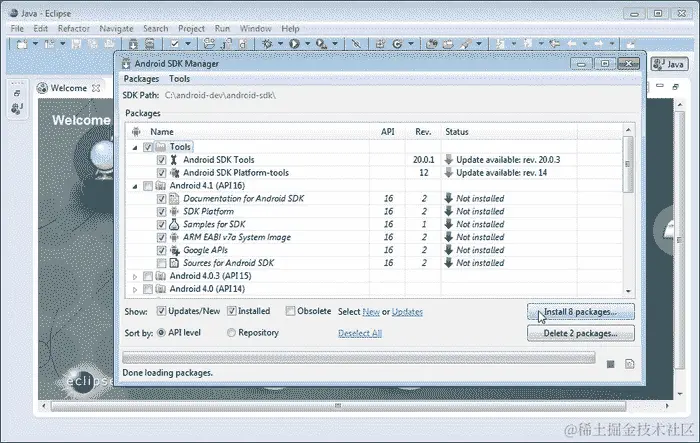Open Android Virtual Device Manager toolbar icon
Viewport: 700px width, 443px height.
click(150, 44)
